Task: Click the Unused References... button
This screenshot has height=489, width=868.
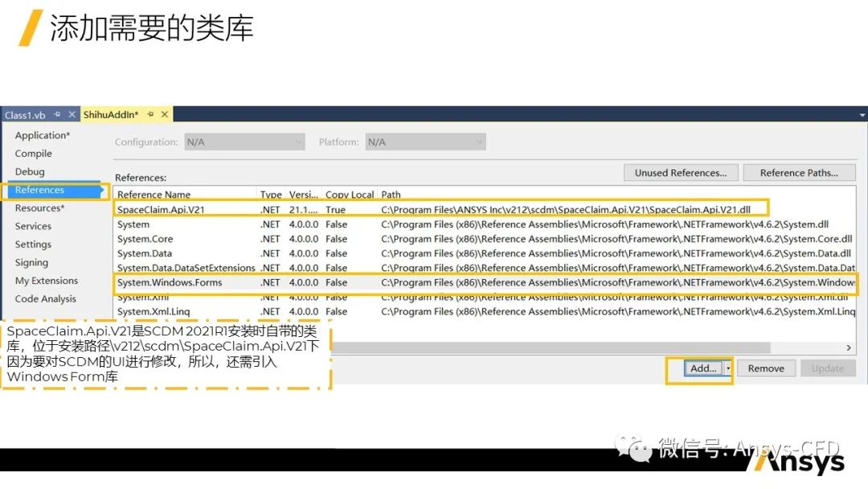Action: pos(681,173)
